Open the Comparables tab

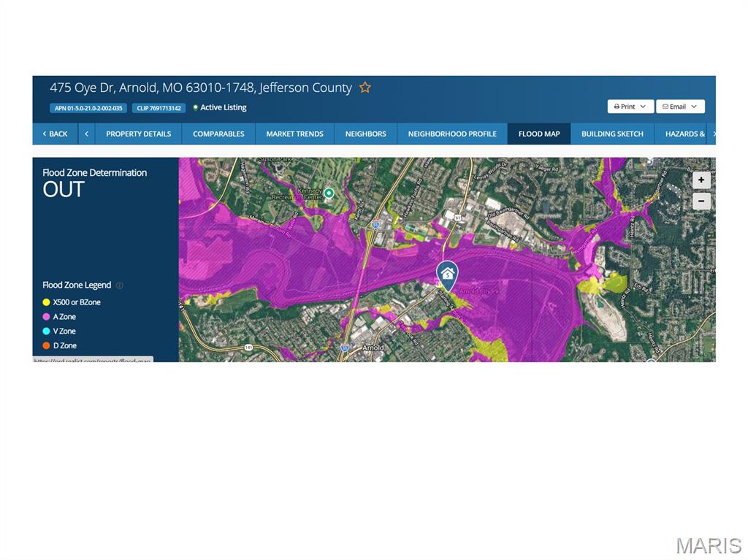[218, 134]
